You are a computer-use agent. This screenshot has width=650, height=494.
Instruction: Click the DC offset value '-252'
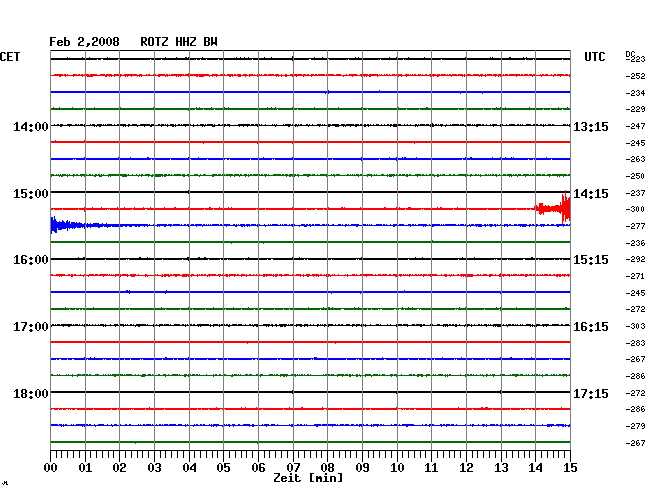pos(635,76)
